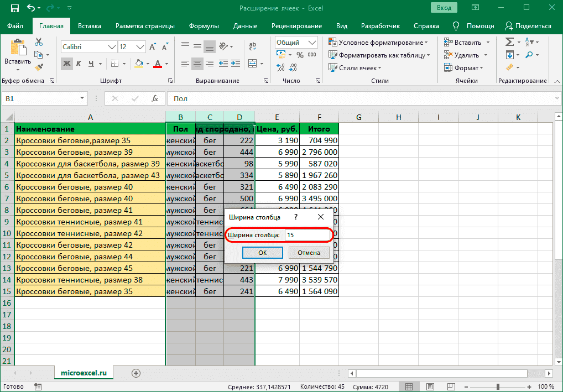563x392 pixels.
Task: Click the Save icon in title bar
Action: (x=14, y=8)
